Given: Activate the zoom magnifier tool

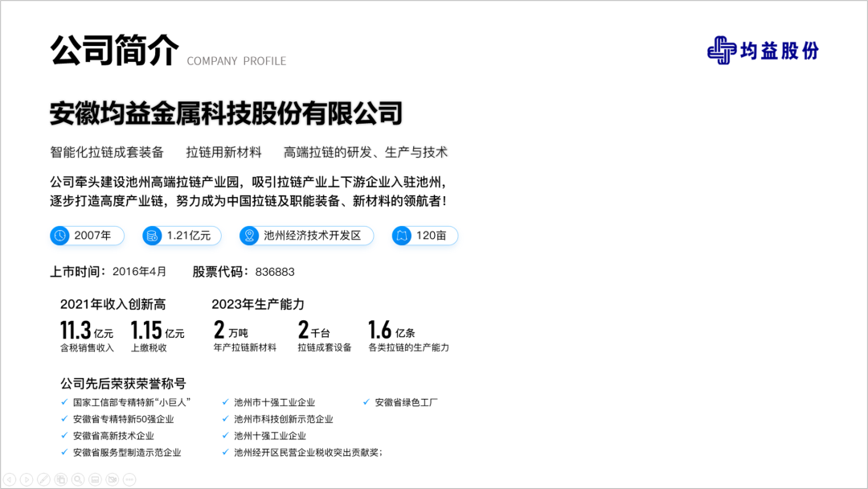Looking at the screenshot, I should [78, 479].
